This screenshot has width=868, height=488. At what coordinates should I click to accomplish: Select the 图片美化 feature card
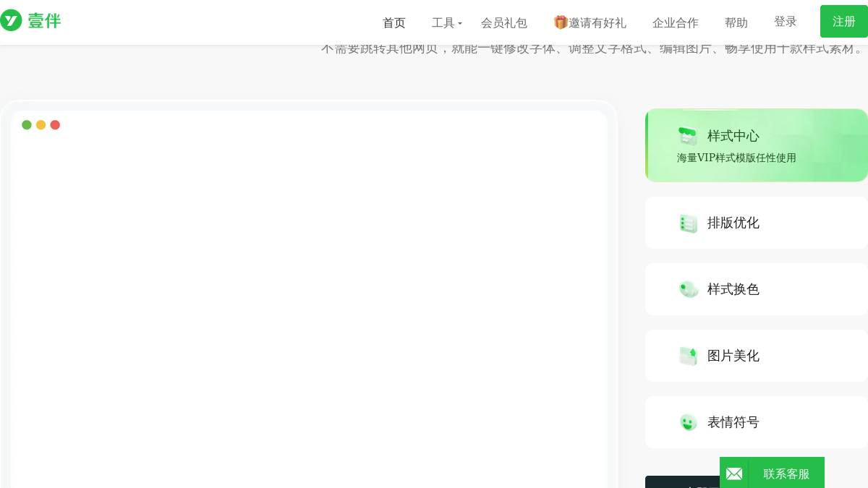click(757, 356)
